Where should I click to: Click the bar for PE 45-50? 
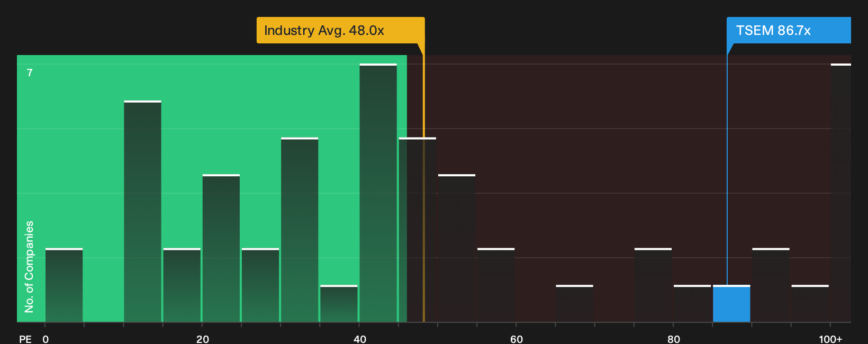pos(418,230)
